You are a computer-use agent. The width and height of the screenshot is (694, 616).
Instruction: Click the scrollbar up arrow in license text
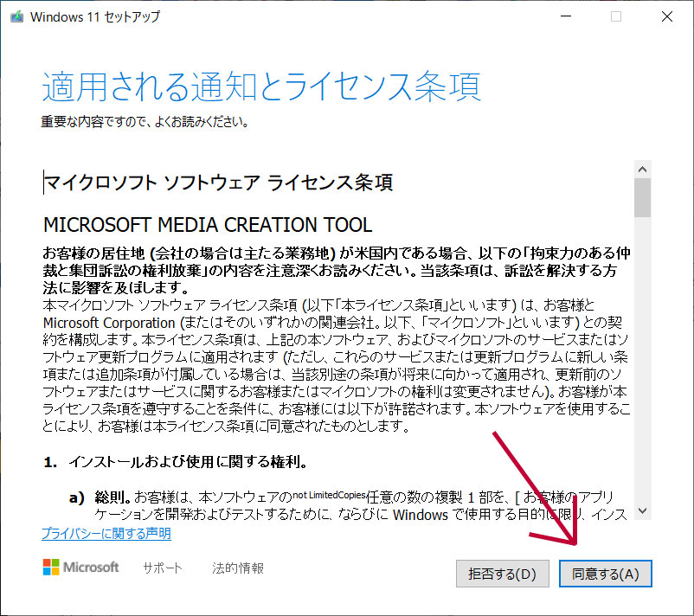pyautogui.click(x=642, y=167)
